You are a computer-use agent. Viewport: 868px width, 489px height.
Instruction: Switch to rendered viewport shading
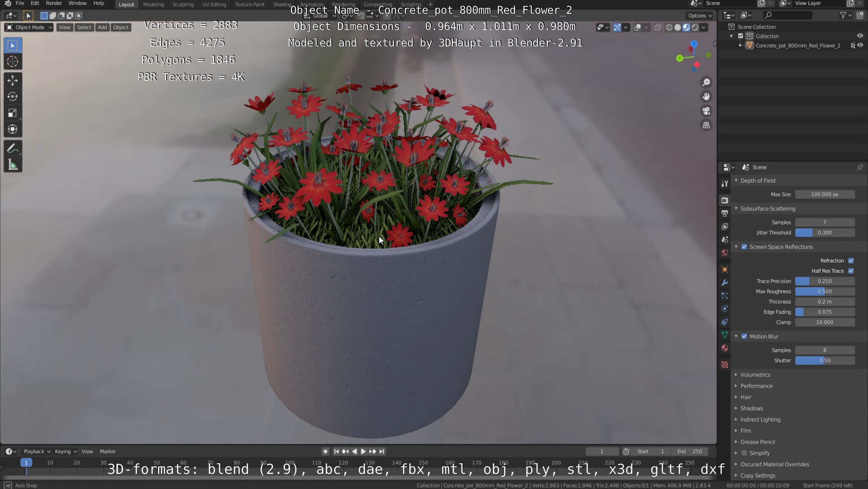click(695, 28)
